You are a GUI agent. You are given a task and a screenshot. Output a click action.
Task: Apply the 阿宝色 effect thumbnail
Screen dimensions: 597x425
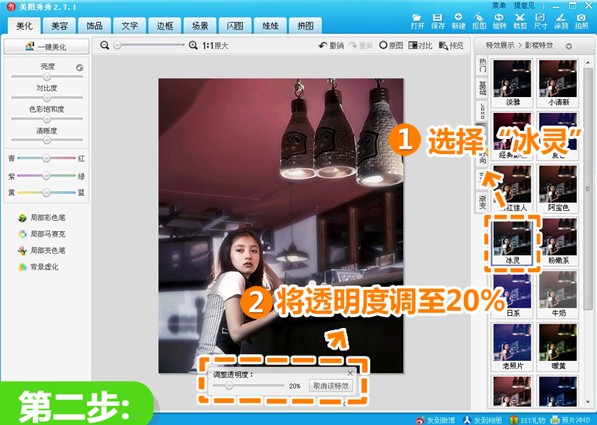[x=558, y=188]
